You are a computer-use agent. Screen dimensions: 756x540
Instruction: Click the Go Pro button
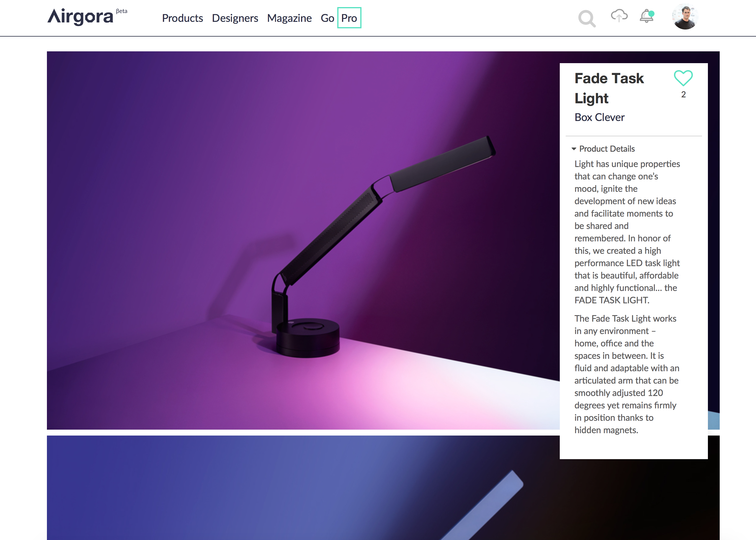point(341,18)
